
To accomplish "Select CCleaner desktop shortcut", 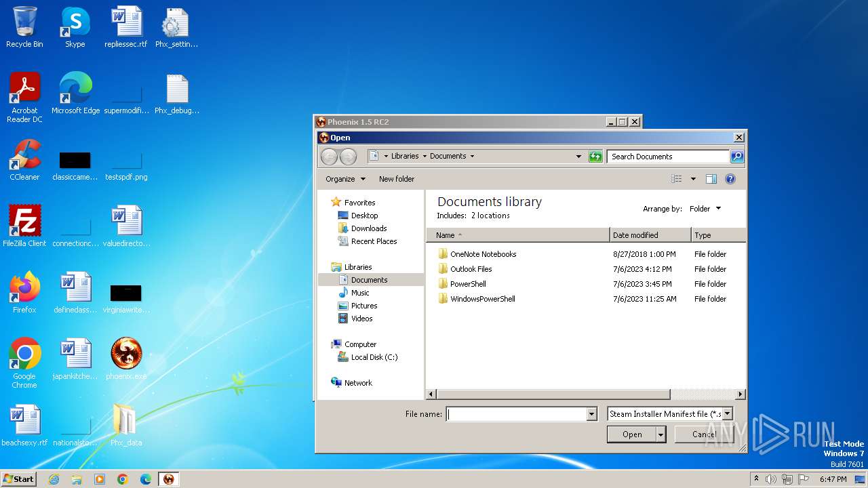I will point(24,160).
